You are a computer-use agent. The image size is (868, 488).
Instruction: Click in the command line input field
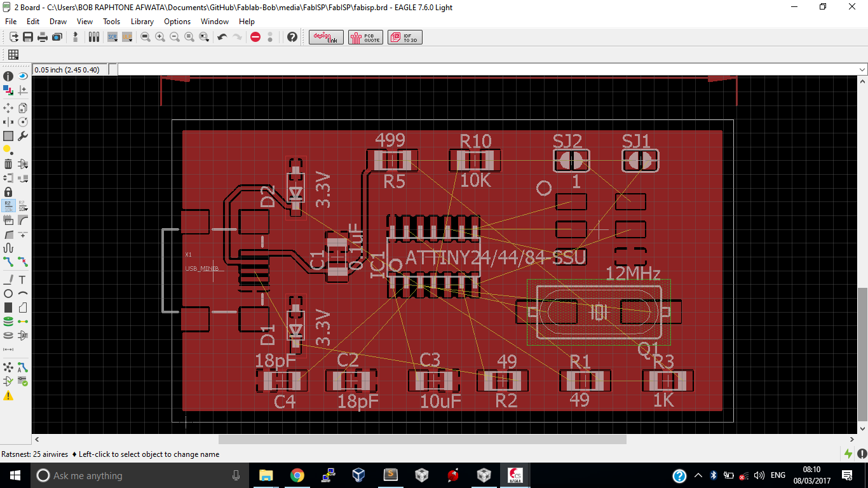(x=487, y=70)
